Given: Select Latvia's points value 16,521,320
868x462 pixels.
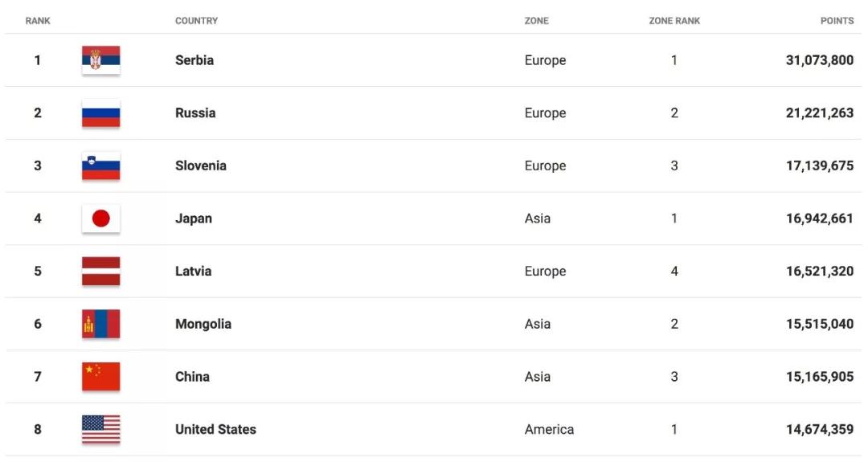Looking at the screenshot, I should [x=819, y=272].
